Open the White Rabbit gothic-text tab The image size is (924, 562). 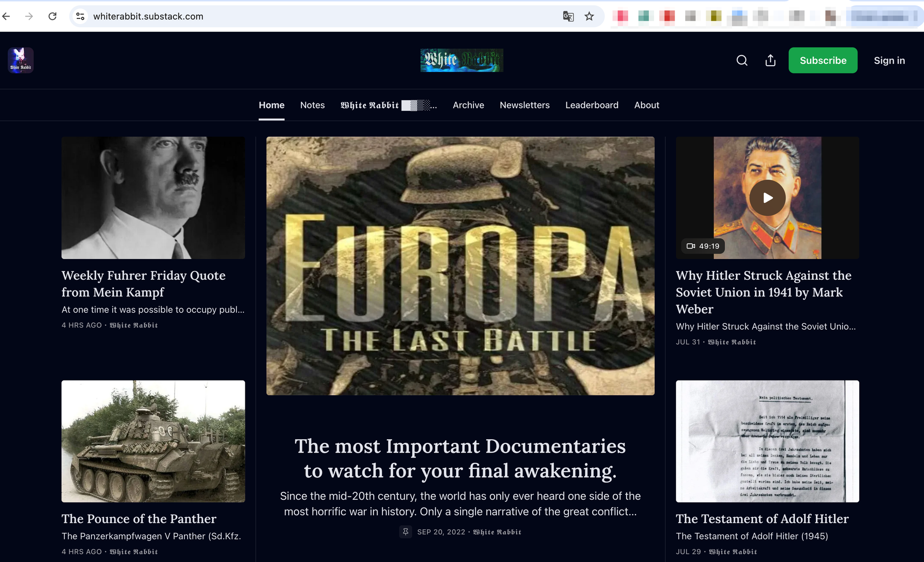[x=389, y=105]
